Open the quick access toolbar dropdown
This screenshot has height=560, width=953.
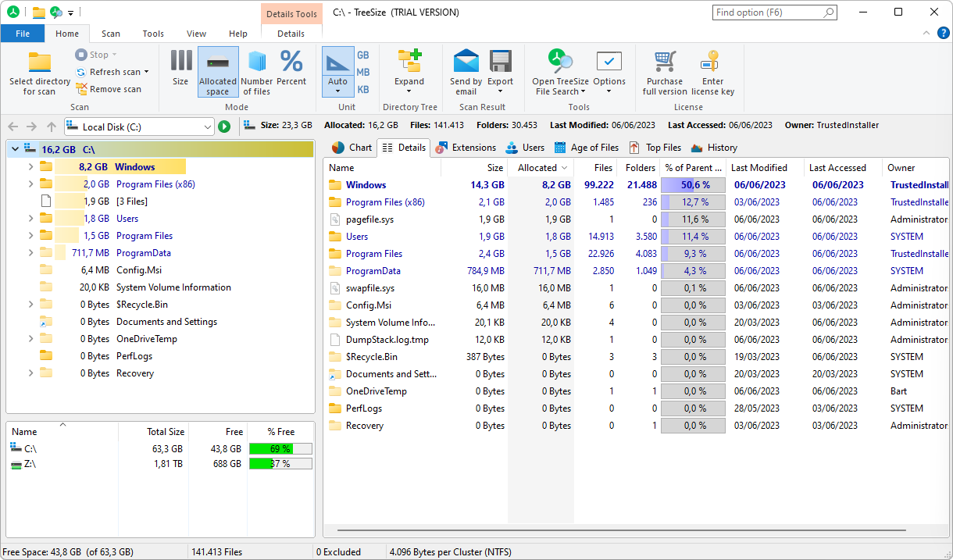click(71, 12)
